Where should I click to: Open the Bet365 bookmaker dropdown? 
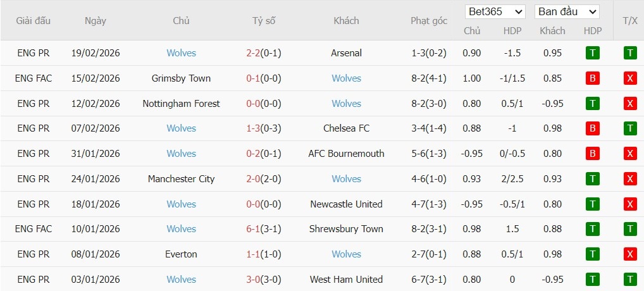495,11
